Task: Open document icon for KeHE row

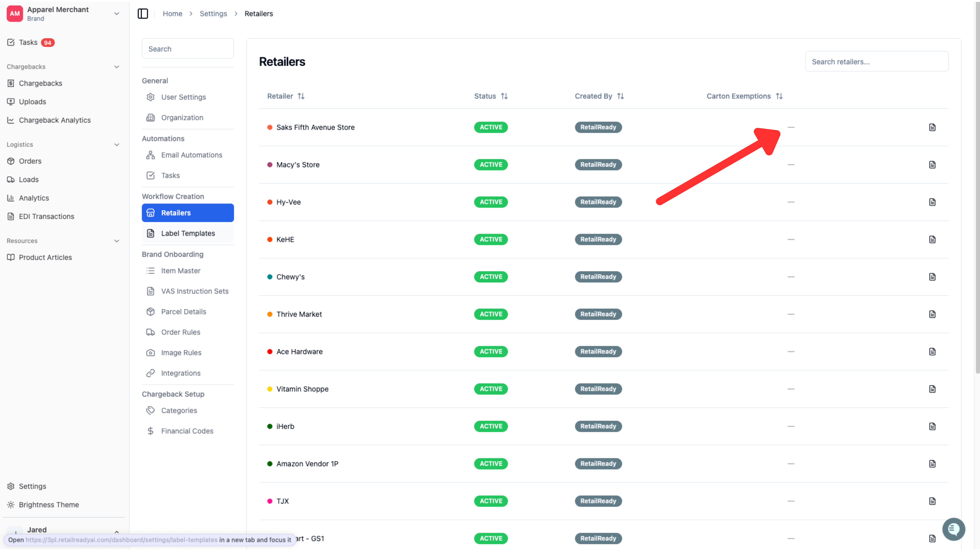Action: pyautogui.click(x=932, y=240)
